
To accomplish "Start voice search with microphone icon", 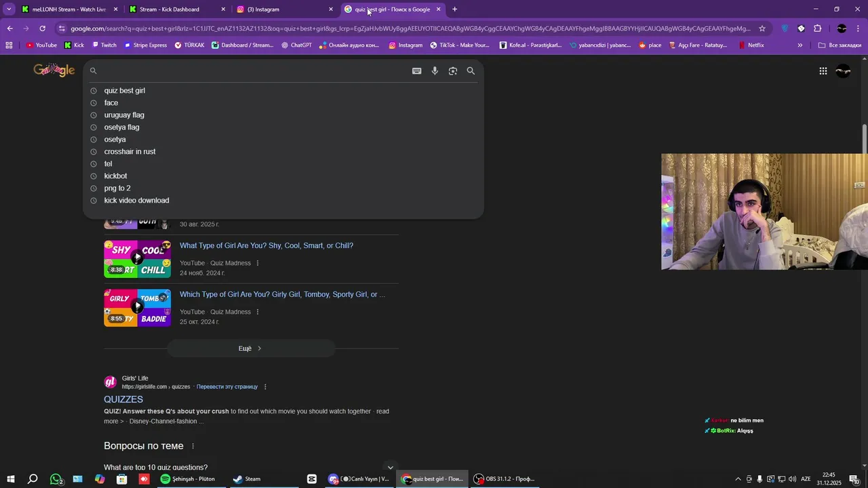I will pyautogui.click(x=435, y=70).
